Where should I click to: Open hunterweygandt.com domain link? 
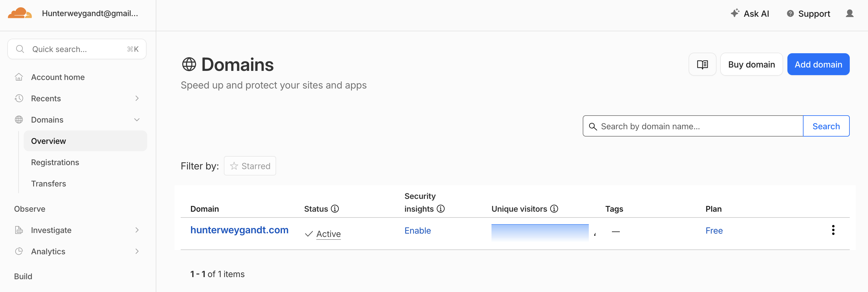click(239, 230)
